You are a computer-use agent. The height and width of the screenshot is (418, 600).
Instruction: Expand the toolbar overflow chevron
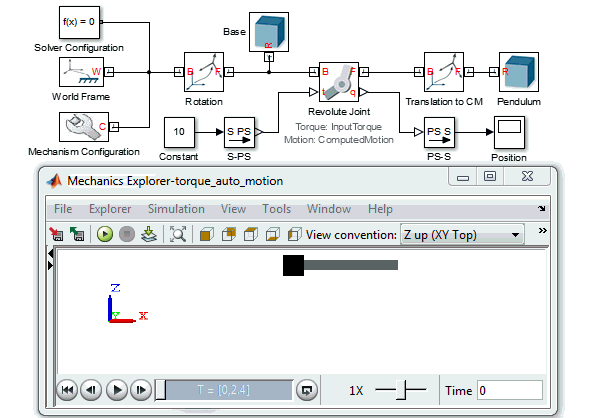(543, 232)
